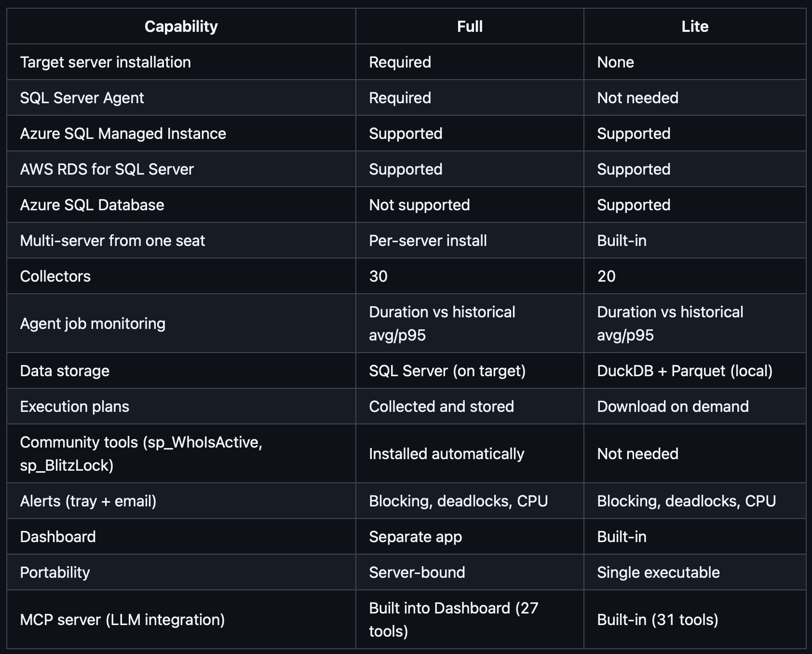
Task: Select the SQL Server (on target) cell
Action: point(447,371)
